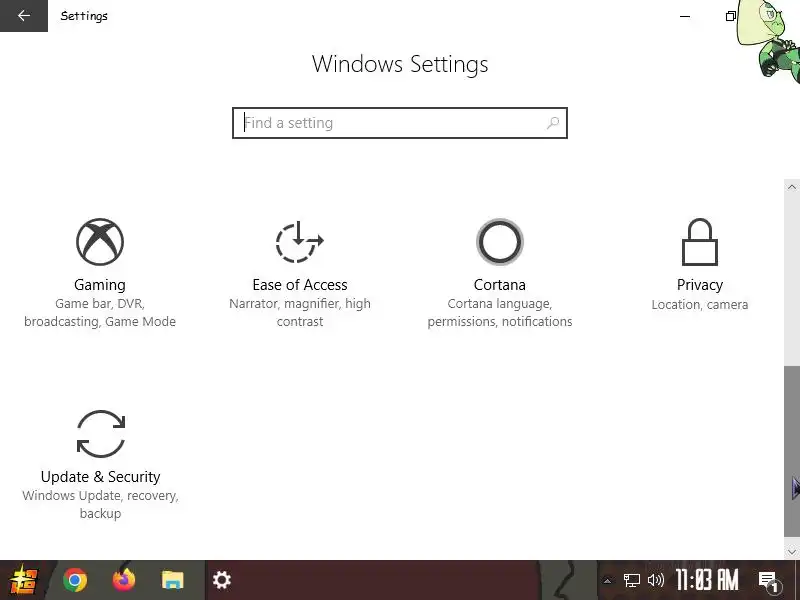800x600 pixels.
Task: Launch Firefox from the taskbar
Action: (x=123, y=579)
